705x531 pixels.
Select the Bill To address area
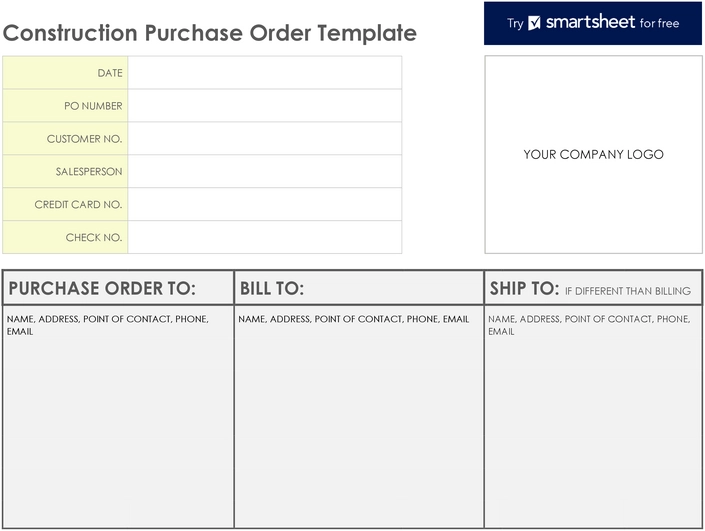tap(359, 417)
